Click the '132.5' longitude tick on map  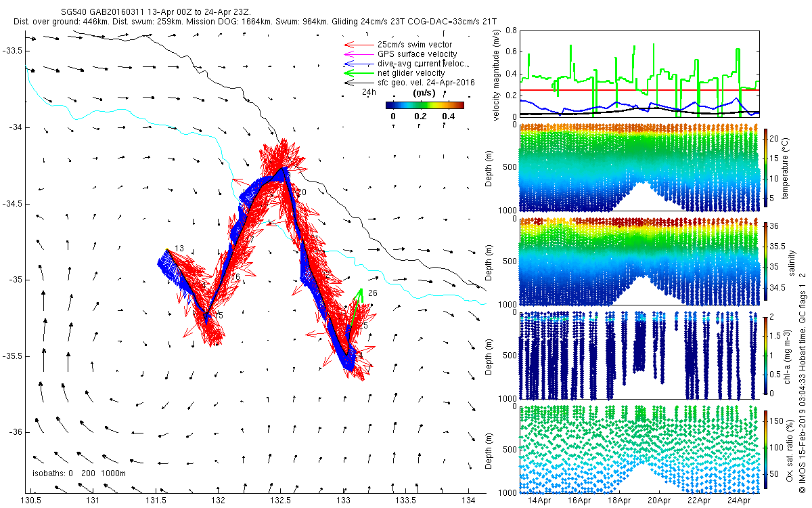tap(281, 501)
